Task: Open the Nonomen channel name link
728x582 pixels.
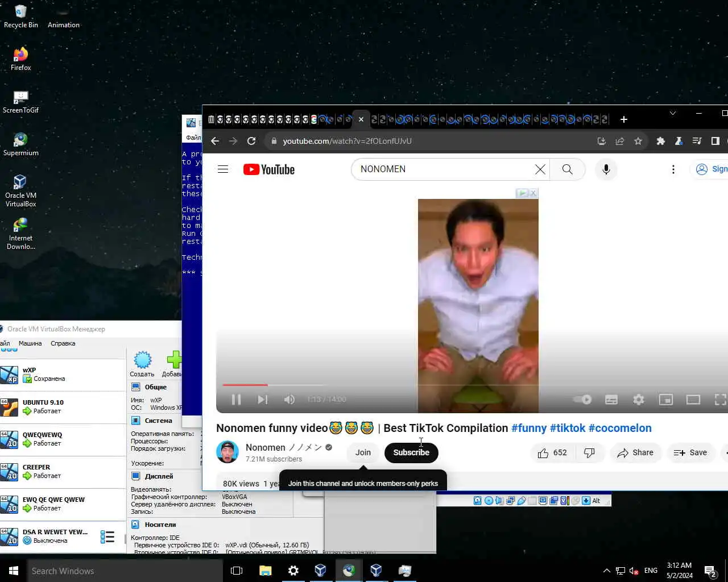Action: pos(284,448)
